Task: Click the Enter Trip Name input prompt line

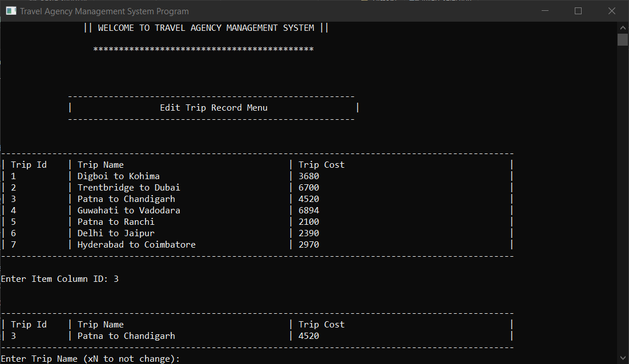Action: (x=88, y=358)
